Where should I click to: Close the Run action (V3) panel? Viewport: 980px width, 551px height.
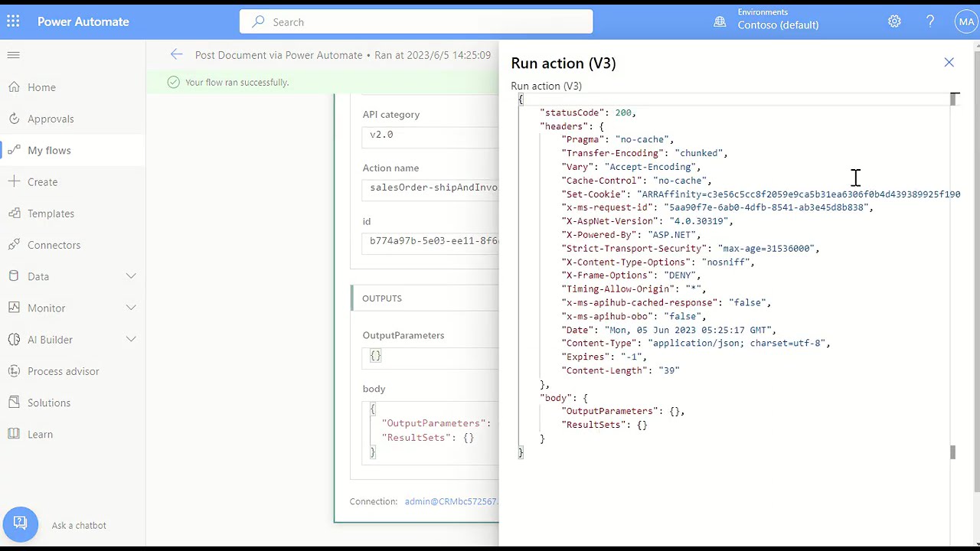(x=949, y=63)
